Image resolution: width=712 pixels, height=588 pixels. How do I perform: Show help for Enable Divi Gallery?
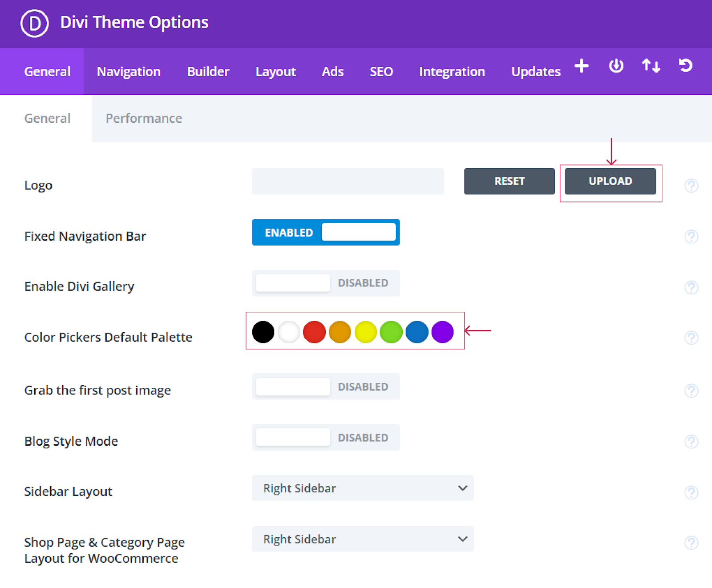[x=691, y=287]
